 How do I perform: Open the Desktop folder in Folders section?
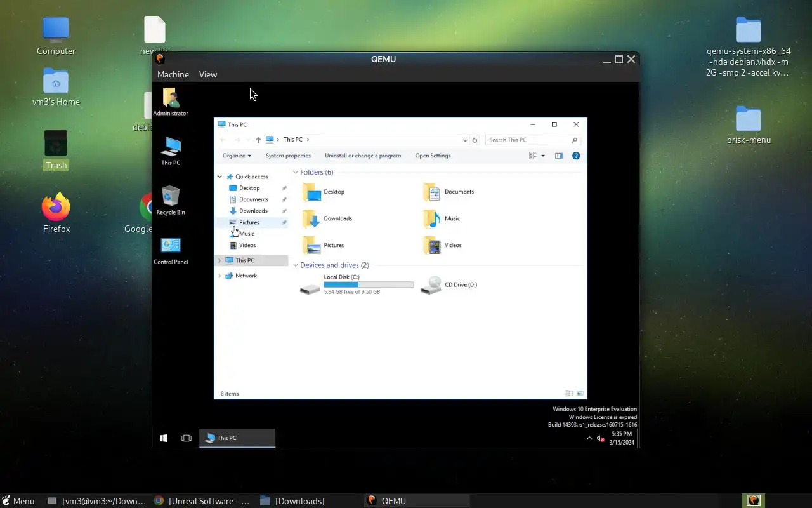pos(324,192)
